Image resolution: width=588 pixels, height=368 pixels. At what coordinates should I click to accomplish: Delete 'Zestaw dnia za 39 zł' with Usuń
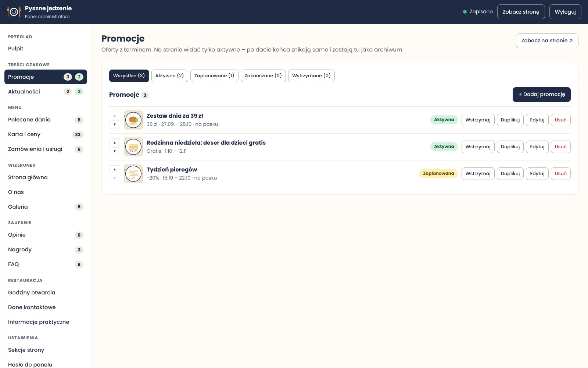pos(561,120)
